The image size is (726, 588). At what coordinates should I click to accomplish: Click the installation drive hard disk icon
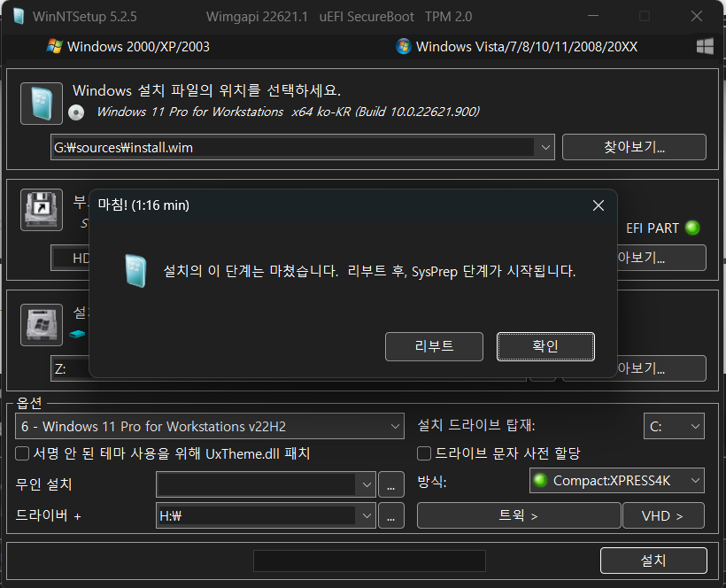42,325
